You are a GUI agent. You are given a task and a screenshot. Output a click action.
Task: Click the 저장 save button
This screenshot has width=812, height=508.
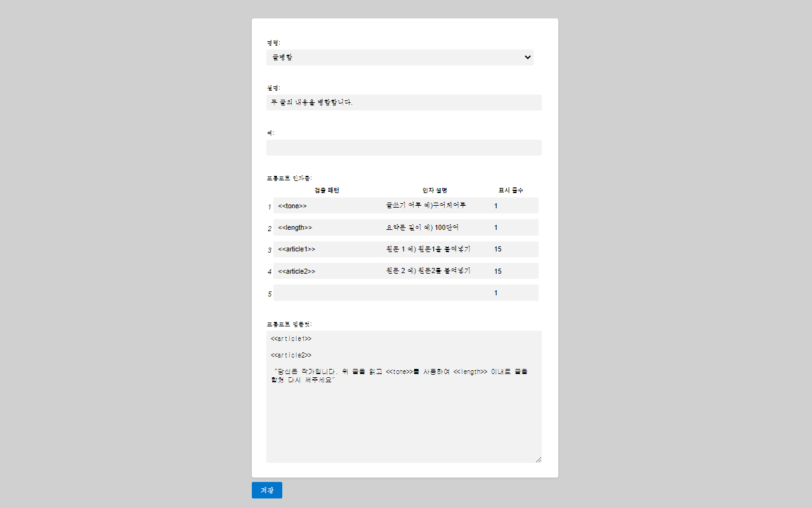(266, 490)
